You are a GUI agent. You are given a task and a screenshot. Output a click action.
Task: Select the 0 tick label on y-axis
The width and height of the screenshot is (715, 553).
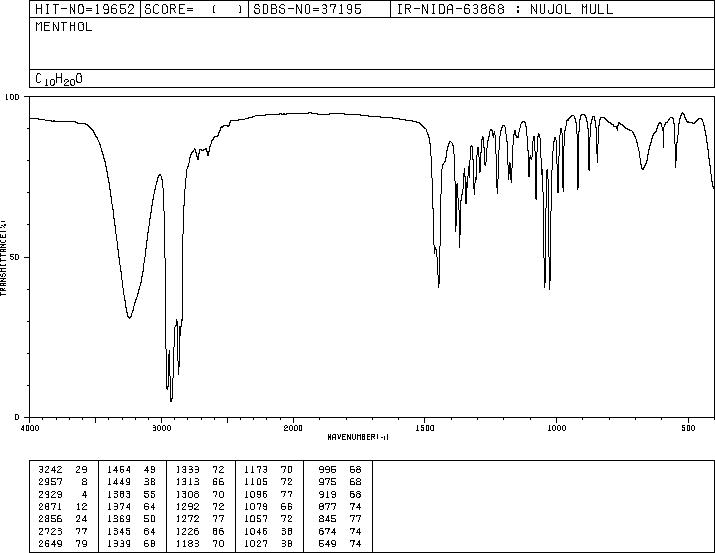[x=17, y=417]
